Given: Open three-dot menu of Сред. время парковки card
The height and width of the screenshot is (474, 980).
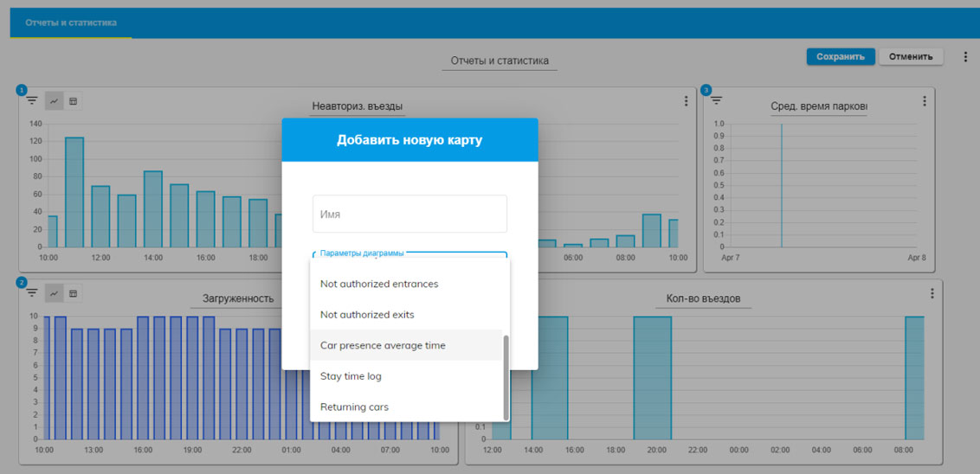Looking at the screenshot, I should coord(925,101).
